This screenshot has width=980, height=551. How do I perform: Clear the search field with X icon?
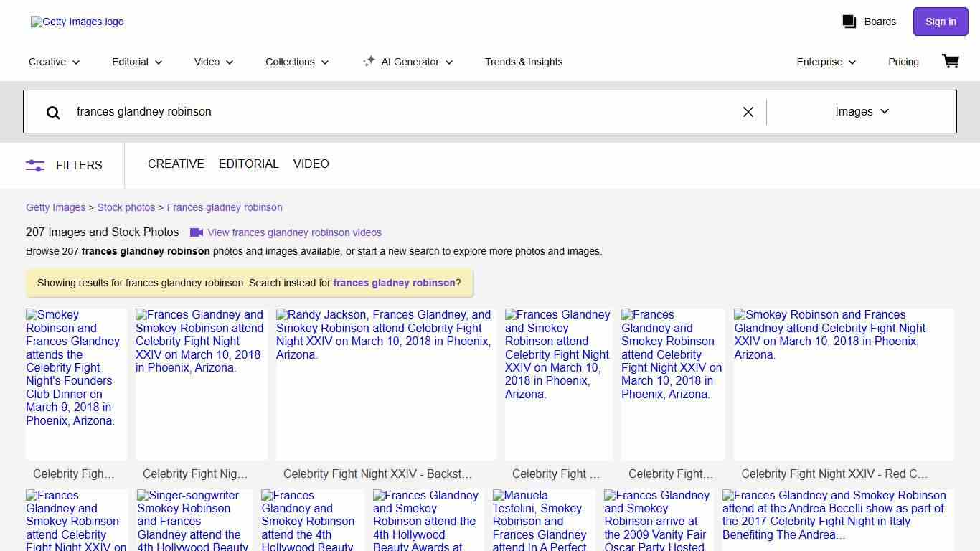pos(748,112)
